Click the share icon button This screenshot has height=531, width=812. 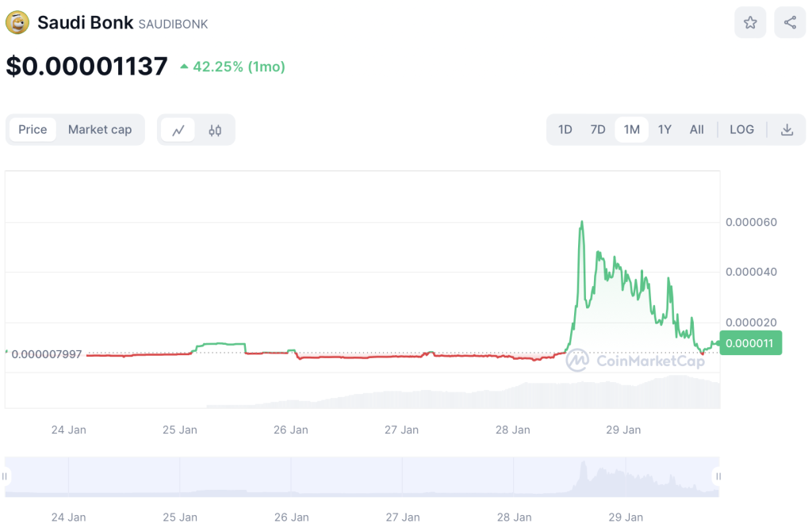pos(790,23)
